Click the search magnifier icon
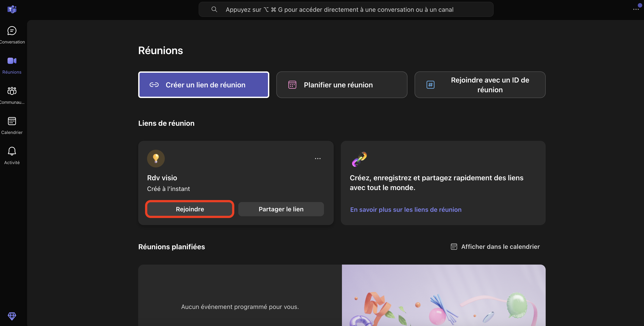 214,10
